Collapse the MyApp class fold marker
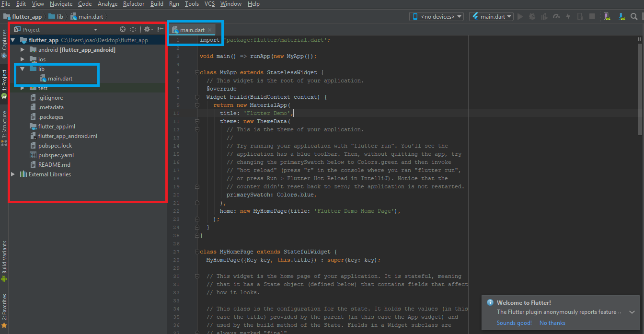Viewport: 644px width, 334px height. [x=196, y=73]
